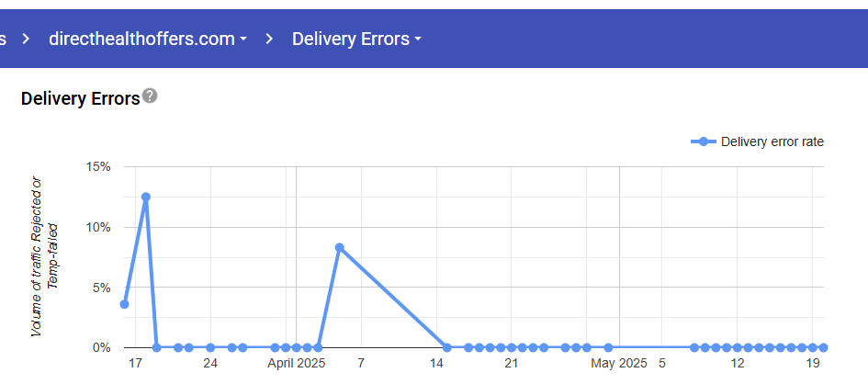Click the help icon beside Delivery Errors heading
Image resolution: width=868 pixels, height=384 pixels.
coord(150,96)
